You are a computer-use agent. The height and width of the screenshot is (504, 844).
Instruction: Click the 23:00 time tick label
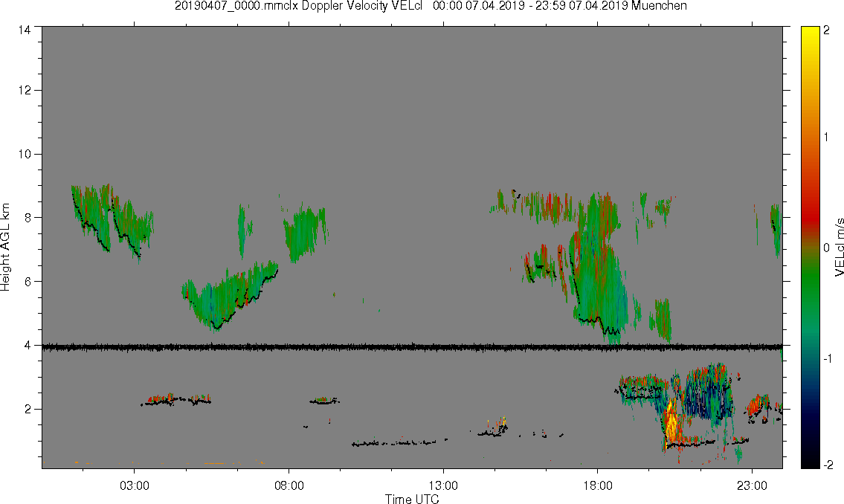coord(752,485)
